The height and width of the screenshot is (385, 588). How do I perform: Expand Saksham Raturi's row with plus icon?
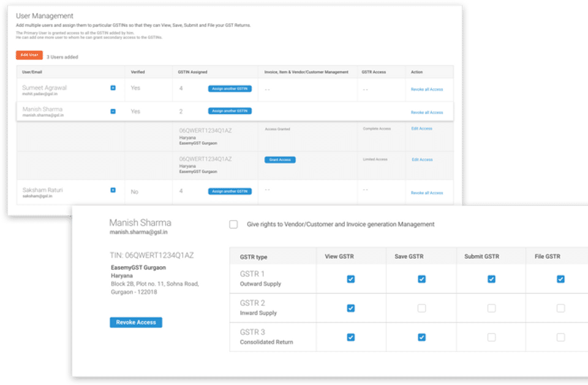tap(113, 190)
